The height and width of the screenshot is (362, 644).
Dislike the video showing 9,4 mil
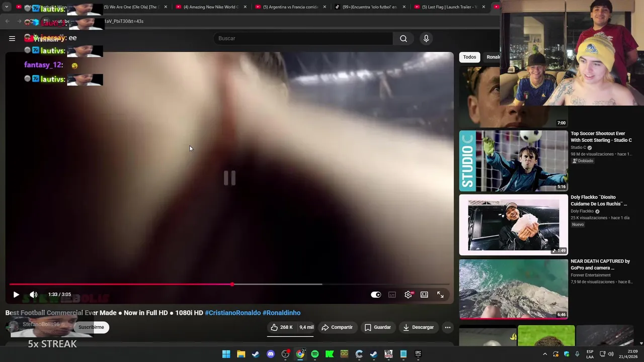pos(306,327)
